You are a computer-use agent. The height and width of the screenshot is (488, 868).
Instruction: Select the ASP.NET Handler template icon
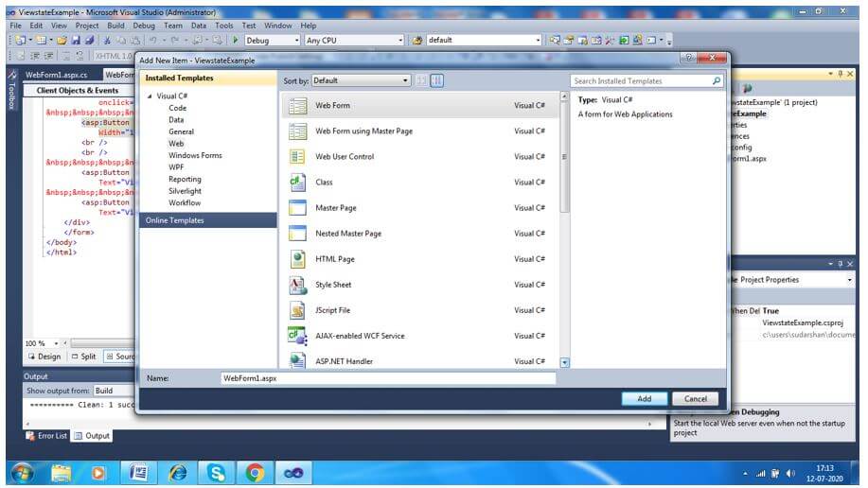click(x=297, y=360)
